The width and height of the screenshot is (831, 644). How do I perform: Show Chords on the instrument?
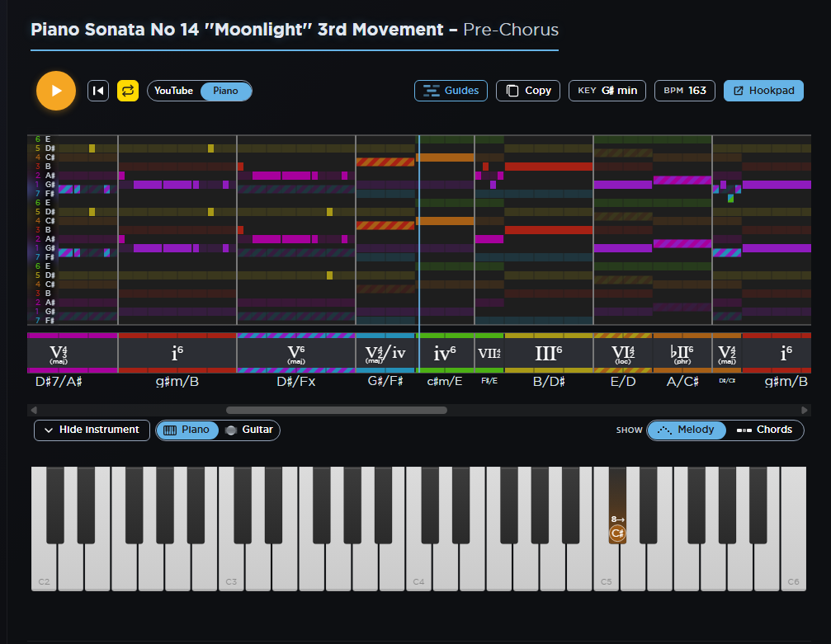764,430
